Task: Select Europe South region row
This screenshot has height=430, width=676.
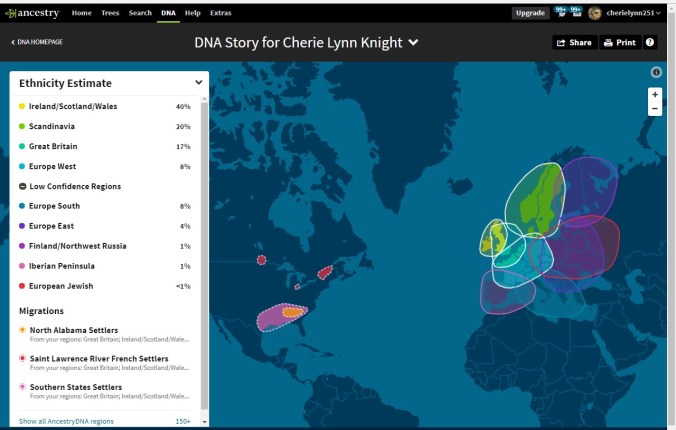Action: pyautogui.click(x=105, y=206)
